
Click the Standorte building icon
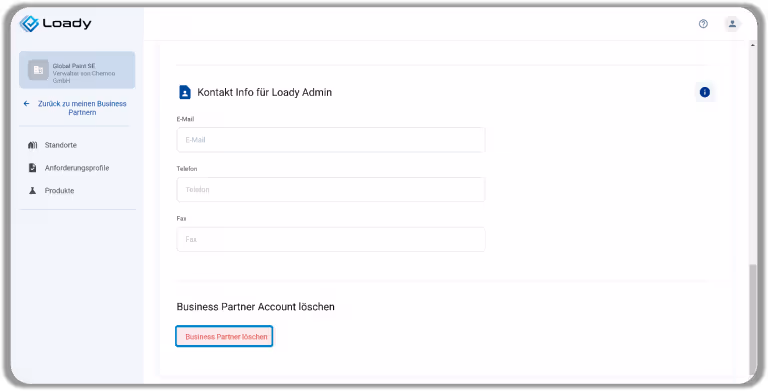point(32,145)
